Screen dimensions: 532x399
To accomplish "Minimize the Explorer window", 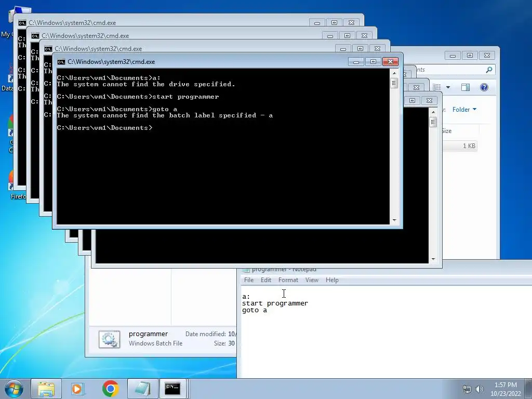I will (453, 55).
